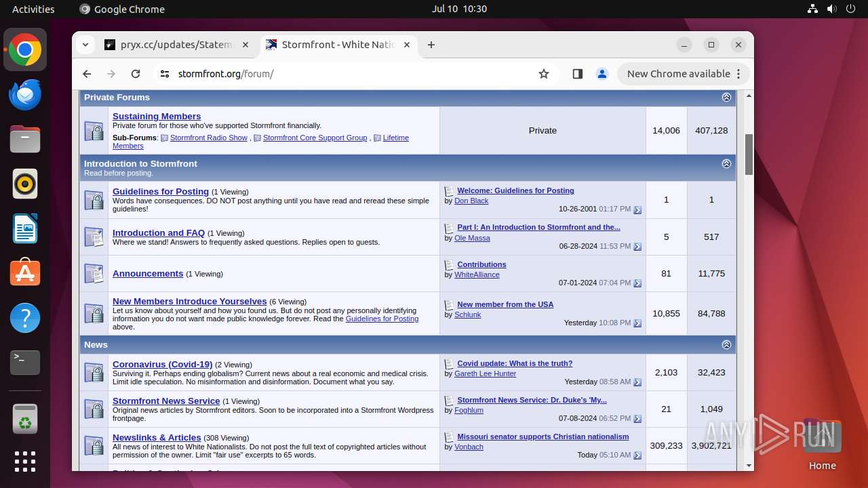Image resolution: width=868 pixels, height=488 pixels.
Task: Switch to the pryx.cc/updates tab
Action: coord(176,45)
